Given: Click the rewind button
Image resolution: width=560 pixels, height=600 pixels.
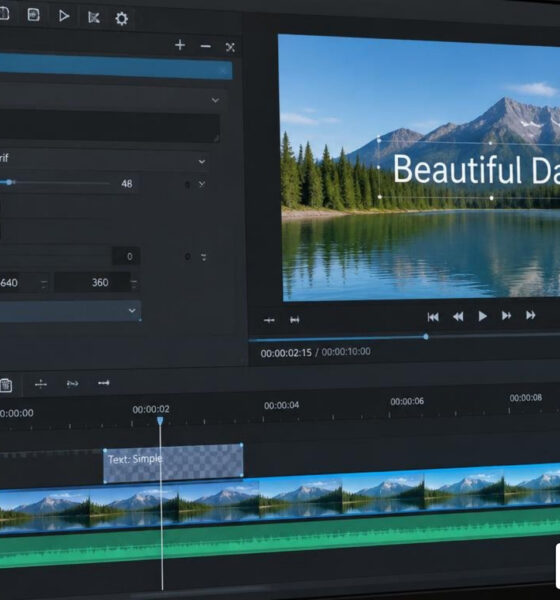Looking at the screenshot, I should 458,316.
